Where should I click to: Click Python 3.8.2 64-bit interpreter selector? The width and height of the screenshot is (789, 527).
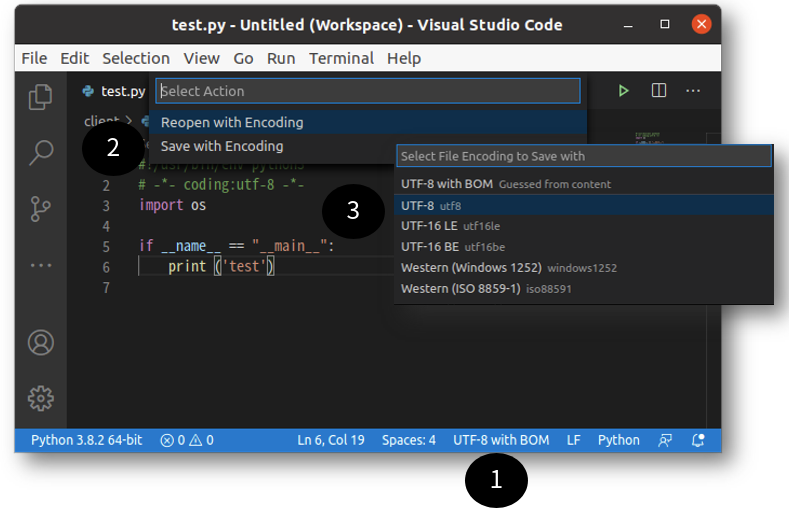pyautogui.click(x=87, y=440)
